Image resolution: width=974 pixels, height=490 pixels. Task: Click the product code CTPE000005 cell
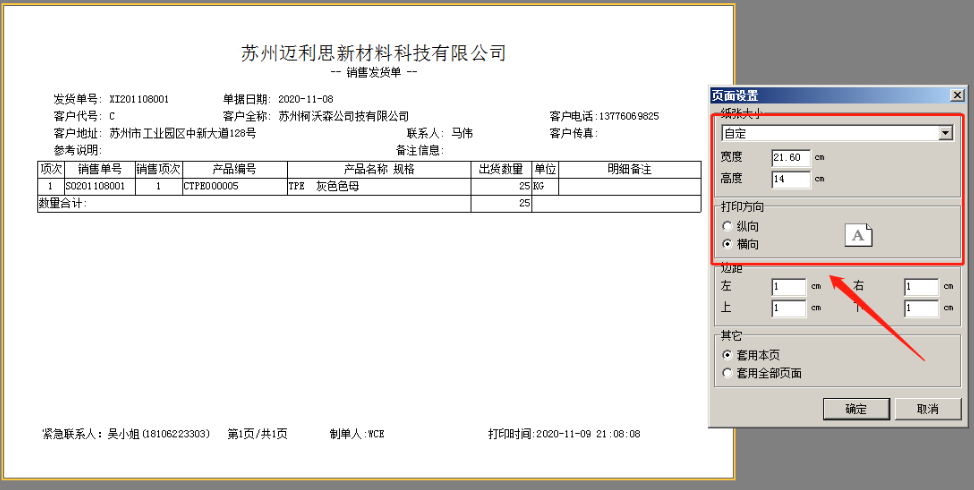(211, 186)
